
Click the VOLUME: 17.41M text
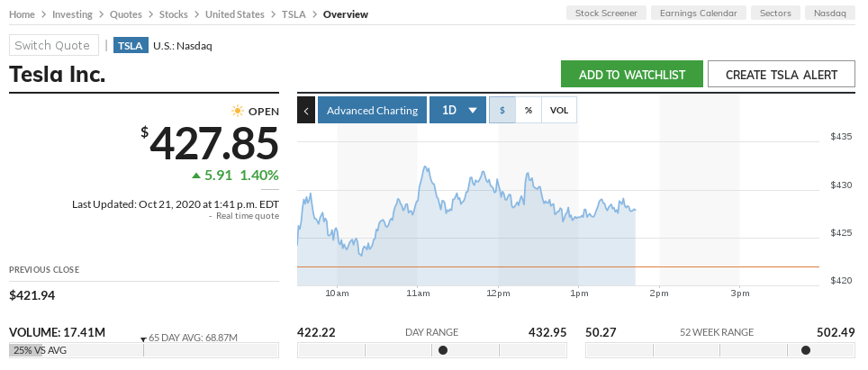point(57,332)
